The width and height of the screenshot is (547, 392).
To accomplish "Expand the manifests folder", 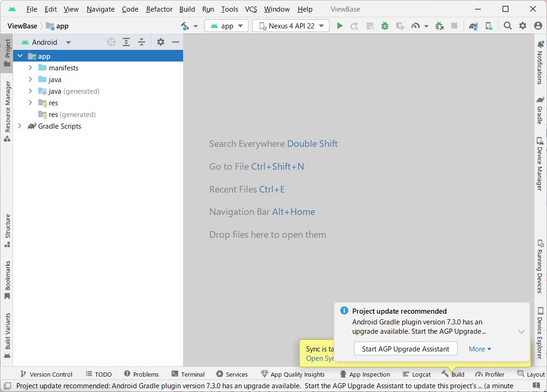I will point(29,68).
